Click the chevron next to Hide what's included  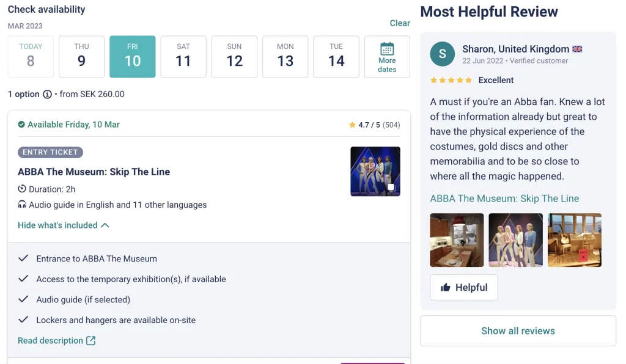pos(105,225)
